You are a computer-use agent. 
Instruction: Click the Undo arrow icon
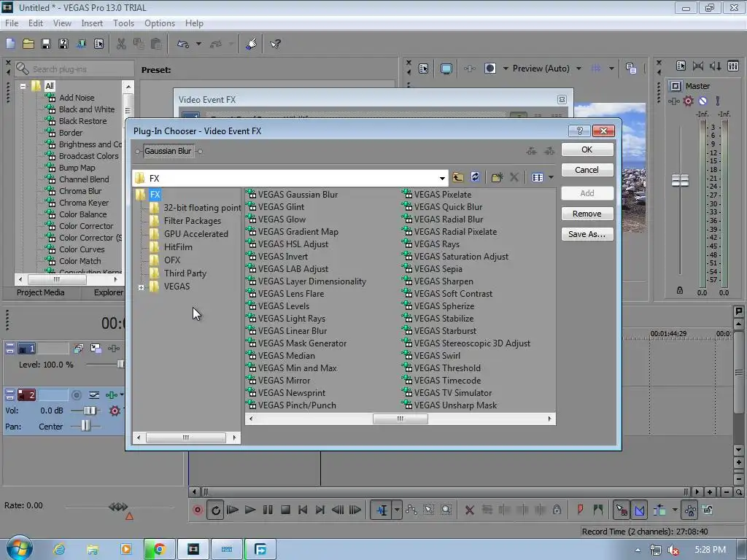pyautogui.click(x=183, y=44)
